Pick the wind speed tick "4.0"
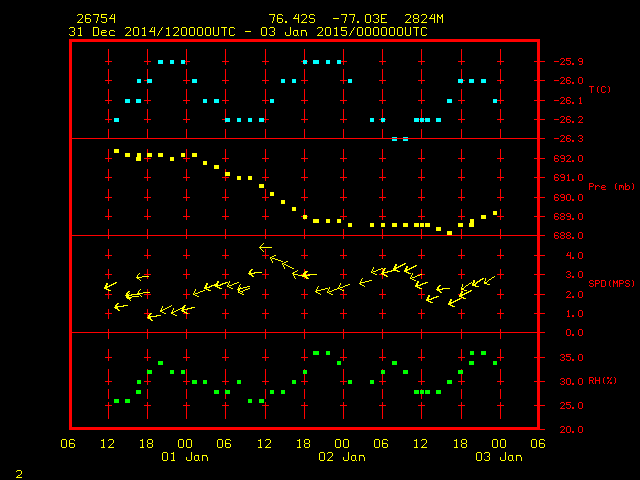640x480 pixels. [574, 256]
